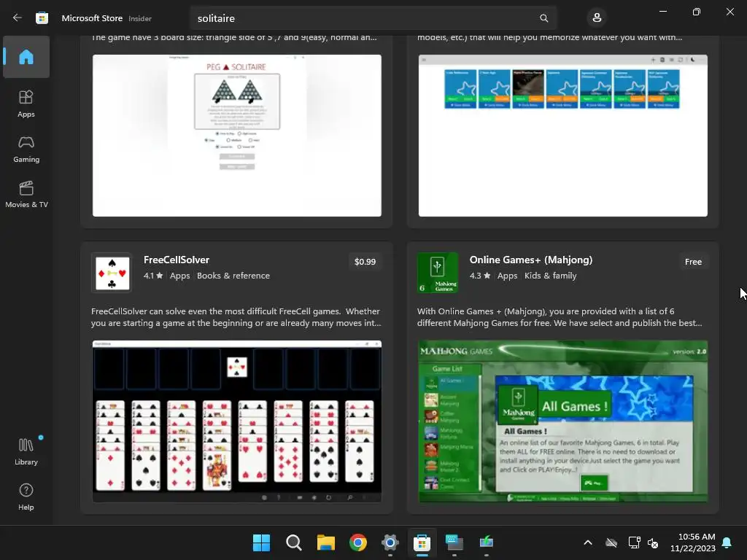Click the Kids & family category label
Viewport: 747px width, 560px height.
pos(550,276)
